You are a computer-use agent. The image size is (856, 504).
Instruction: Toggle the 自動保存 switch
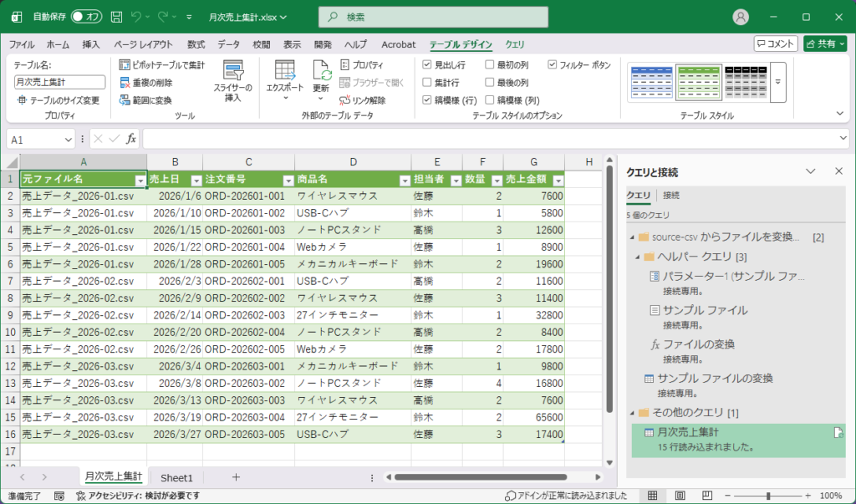pos(87,17)
